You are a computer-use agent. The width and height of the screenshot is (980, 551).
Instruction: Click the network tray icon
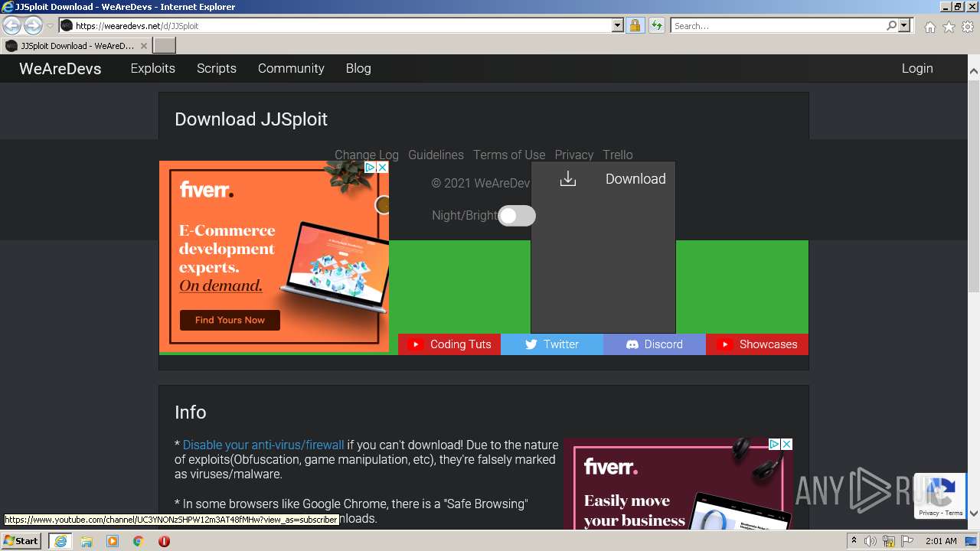pos(889,541)
